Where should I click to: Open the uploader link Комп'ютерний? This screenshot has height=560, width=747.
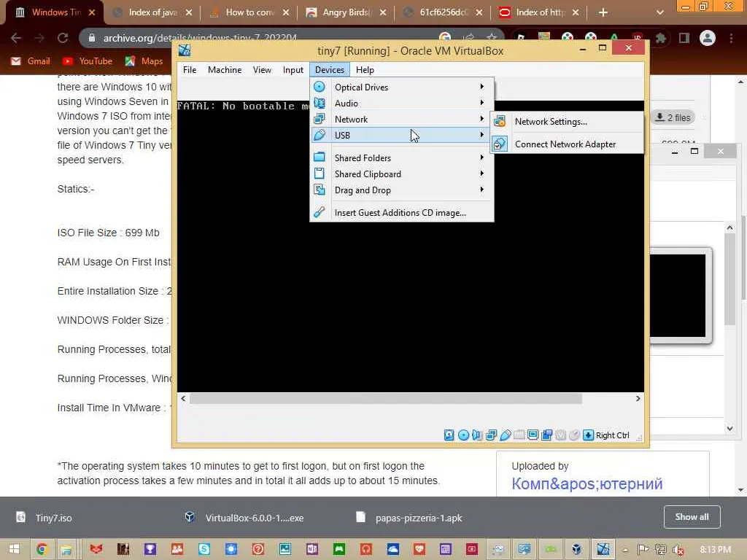587,483
